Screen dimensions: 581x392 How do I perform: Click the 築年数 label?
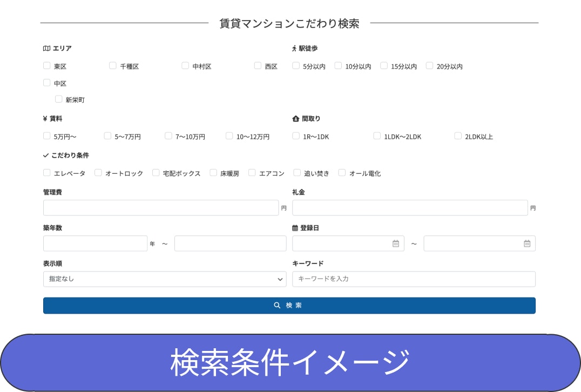52,228
